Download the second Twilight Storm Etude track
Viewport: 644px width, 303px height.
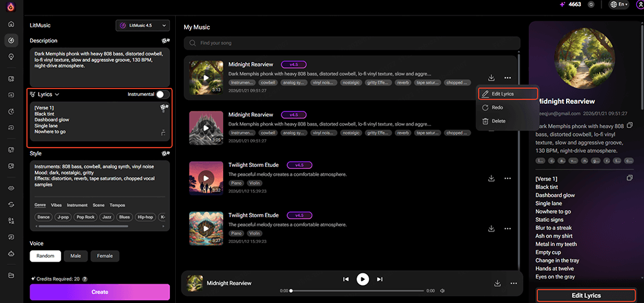click(x=491, y=229)
